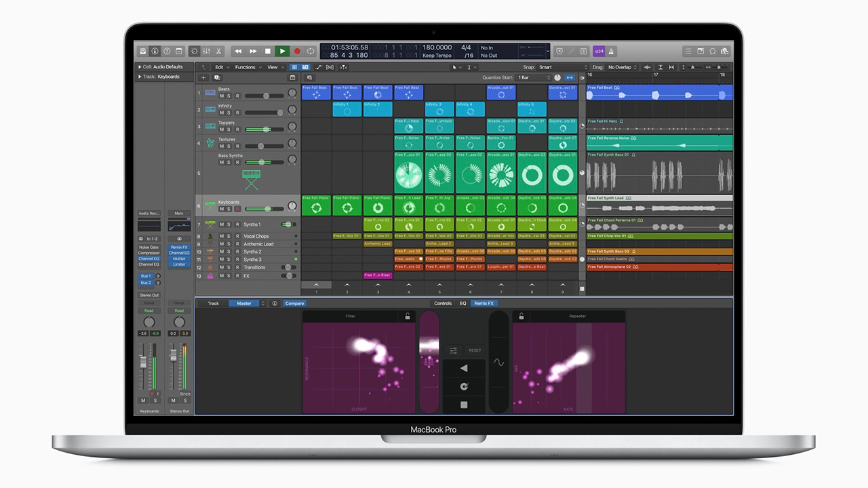Screen dimensions: 868x488
Task: Click the Fast Forward transport button
Action: [253, 51]
